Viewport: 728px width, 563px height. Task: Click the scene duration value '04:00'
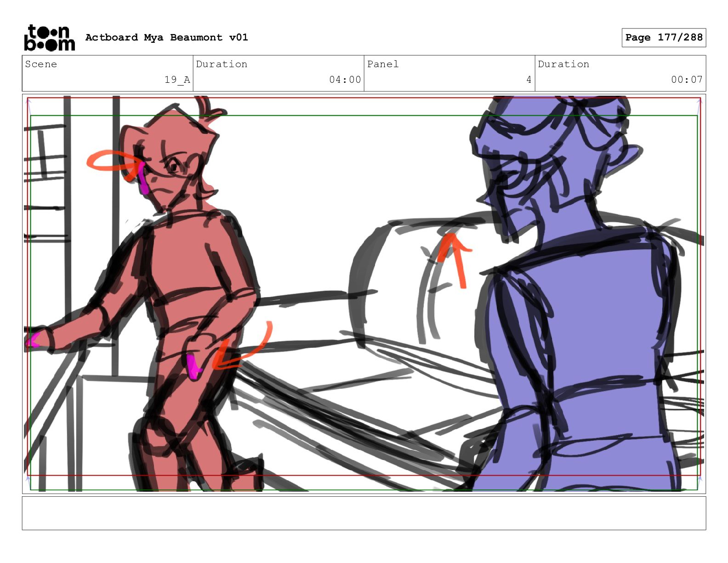(x=345, y=80)
